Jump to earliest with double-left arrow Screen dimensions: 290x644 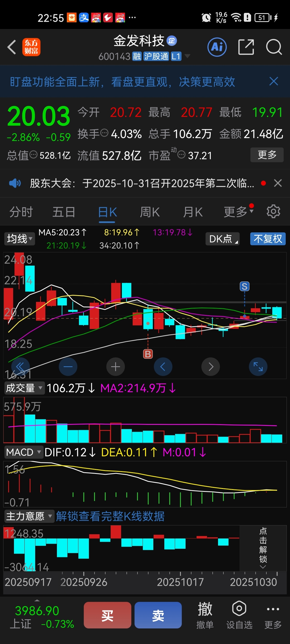(20, 367)
